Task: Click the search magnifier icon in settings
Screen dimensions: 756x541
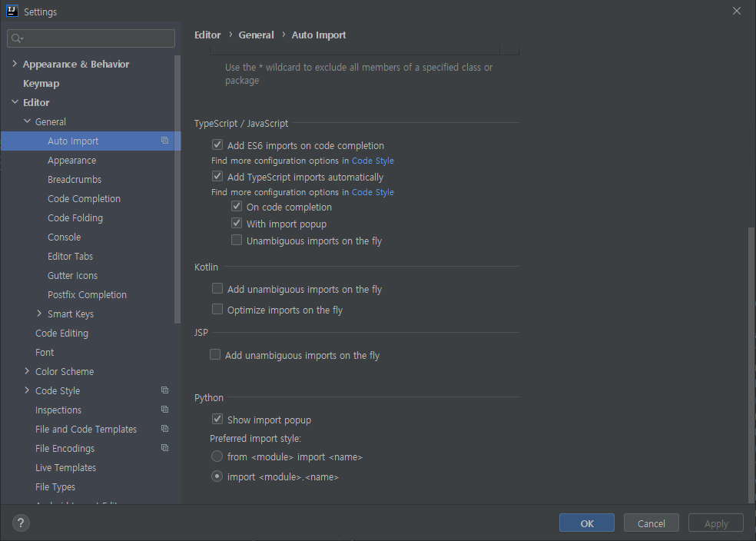Action: click(x=16, y=38)
